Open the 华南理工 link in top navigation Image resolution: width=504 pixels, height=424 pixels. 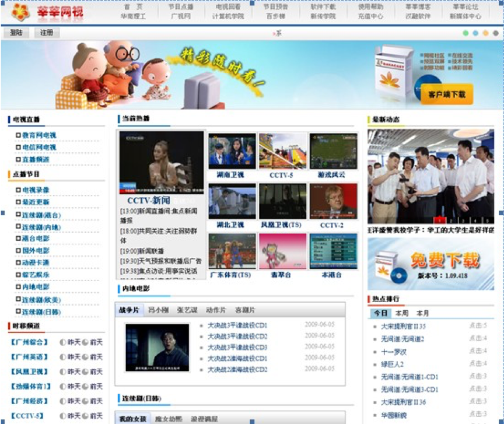(134, 16)
